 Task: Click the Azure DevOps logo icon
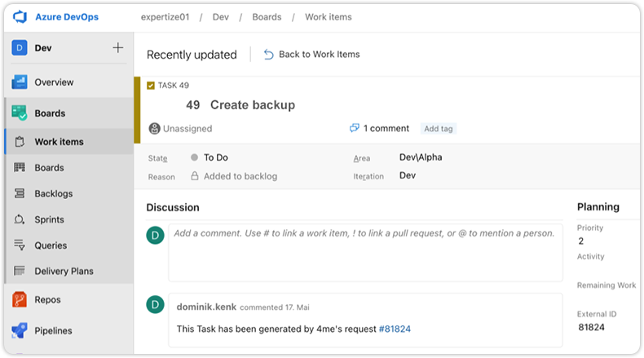coord(20,17)
